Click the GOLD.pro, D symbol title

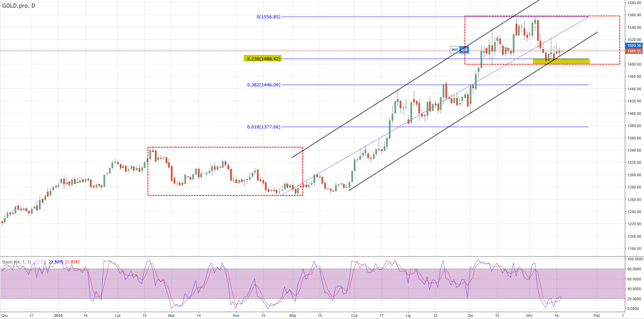pyautogui.click(x=18, y=6)
